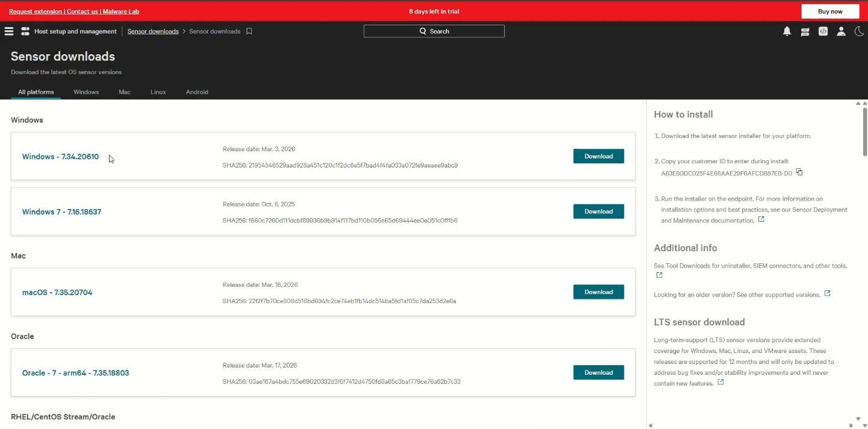Click the 'LTS sensor download' heading
The width and height of the screenshot is (868, 429).
(699, 322)
